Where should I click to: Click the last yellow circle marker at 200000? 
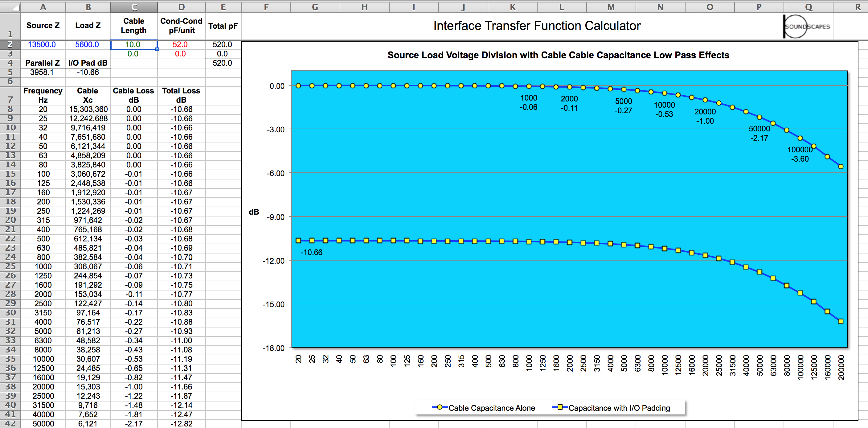pos(841,167)
